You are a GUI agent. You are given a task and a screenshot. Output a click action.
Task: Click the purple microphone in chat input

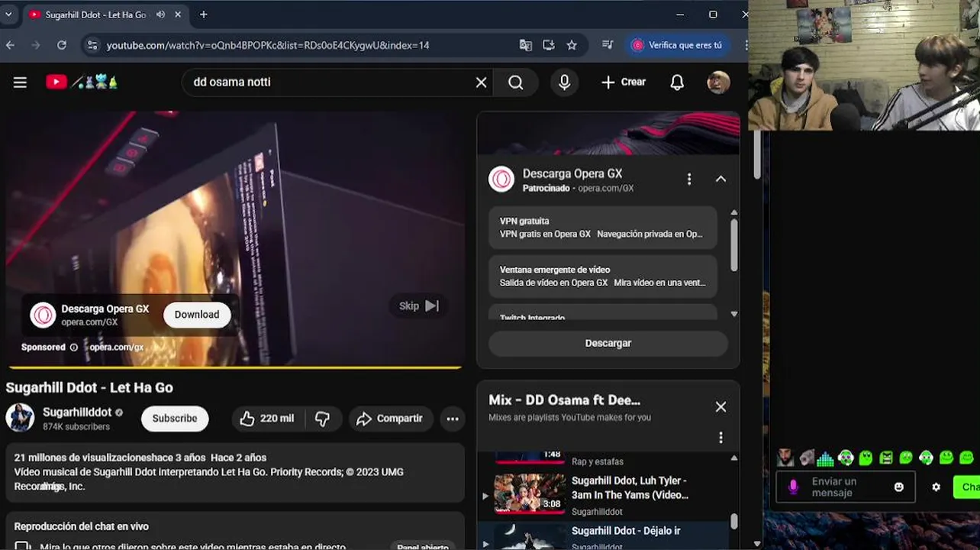coord(793,487)
